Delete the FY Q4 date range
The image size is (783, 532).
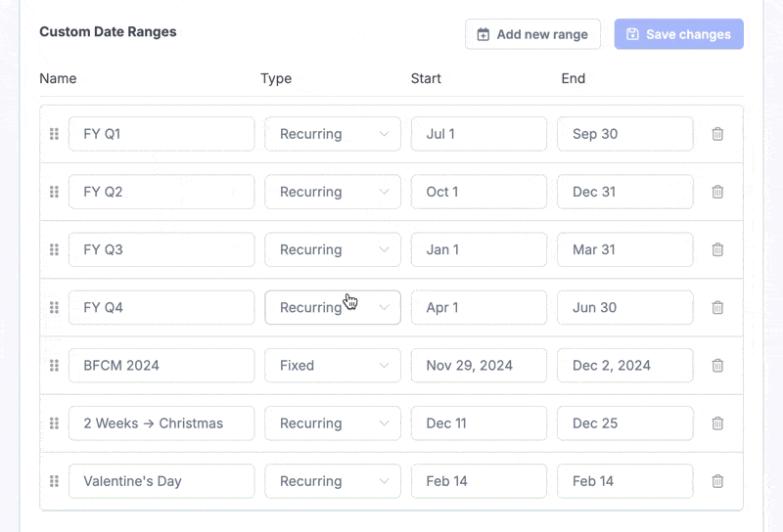717,307
